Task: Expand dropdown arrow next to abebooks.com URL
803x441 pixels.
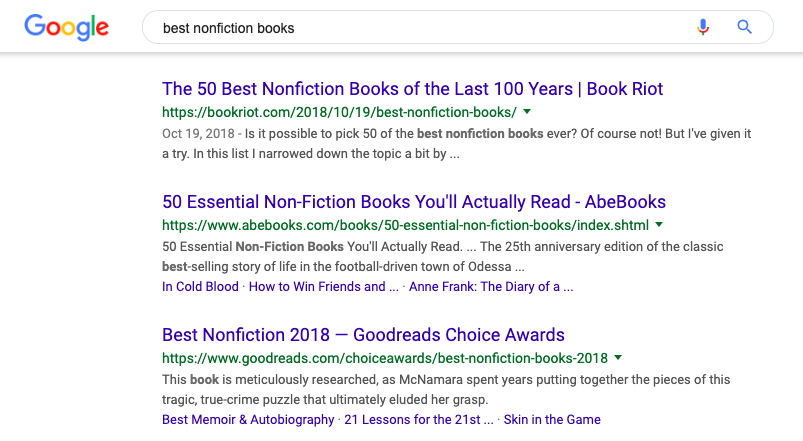Action: click(659, 224)
